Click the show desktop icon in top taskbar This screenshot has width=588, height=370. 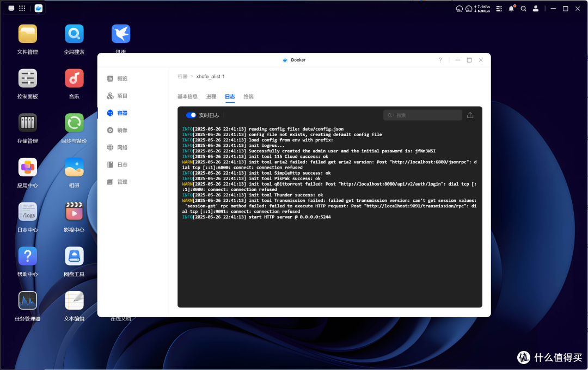11,8
